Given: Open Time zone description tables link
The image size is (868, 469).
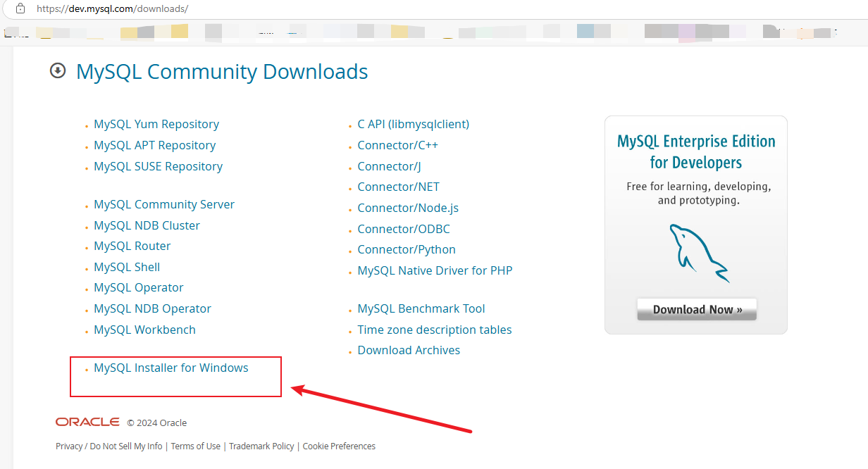Looking at the screenshot, I should click(x=435, y=330).
